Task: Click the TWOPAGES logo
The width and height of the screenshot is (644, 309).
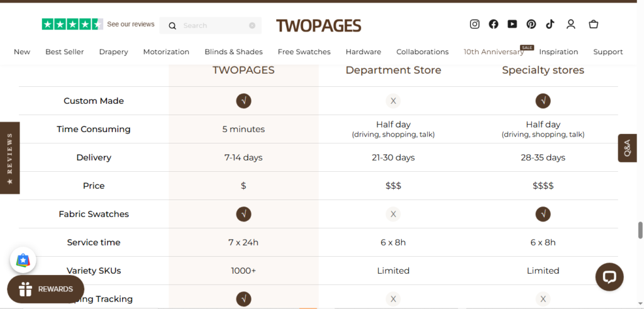Action: [x=319, y=25]
